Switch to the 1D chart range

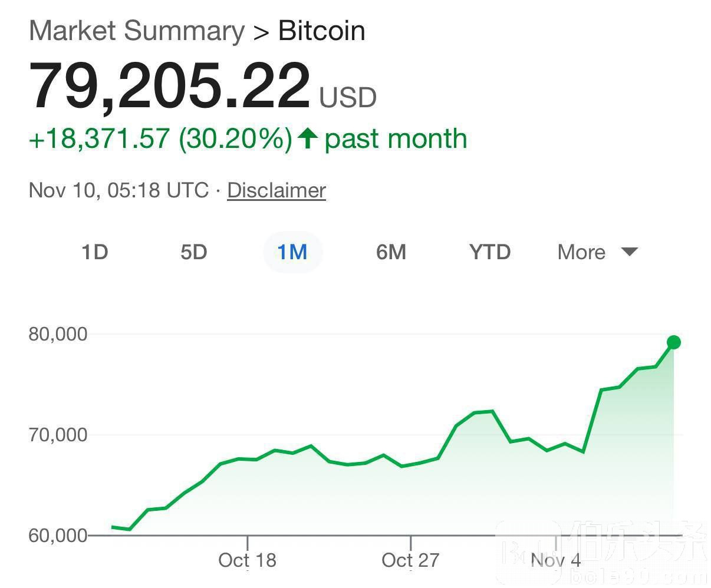94,252
